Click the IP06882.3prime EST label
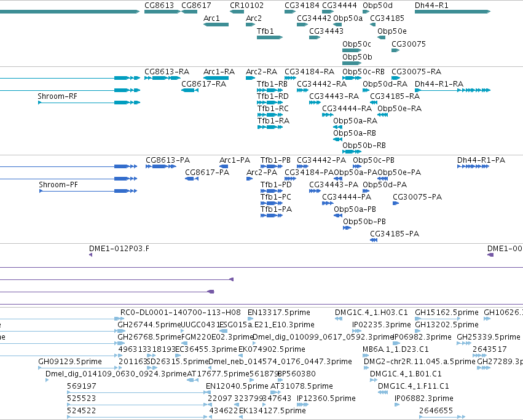This screenshot has height=420, width=523. 424,399
